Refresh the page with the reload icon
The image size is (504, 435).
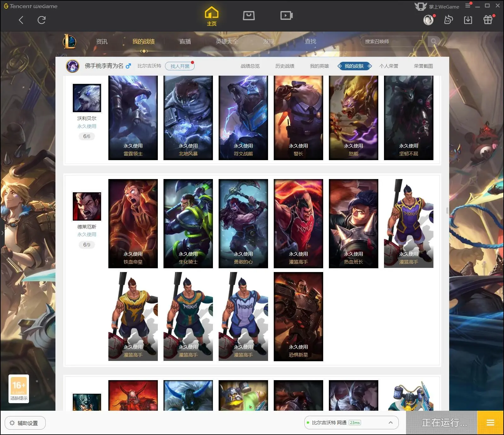point(42,20)
